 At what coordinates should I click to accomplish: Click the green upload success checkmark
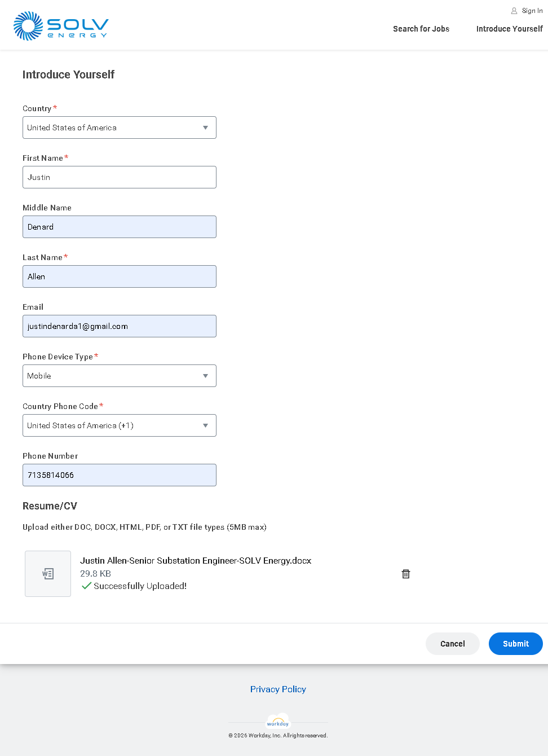click(86, 586)
